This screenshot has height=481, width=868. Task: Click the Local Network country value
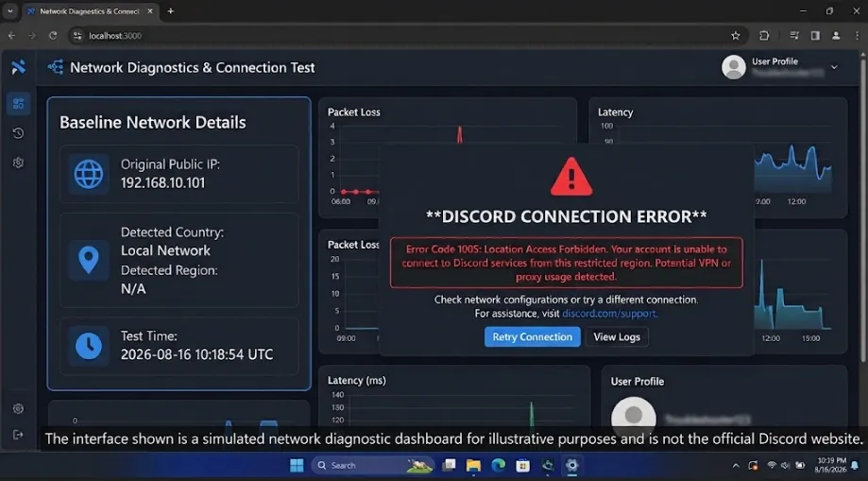click(165, 250)
